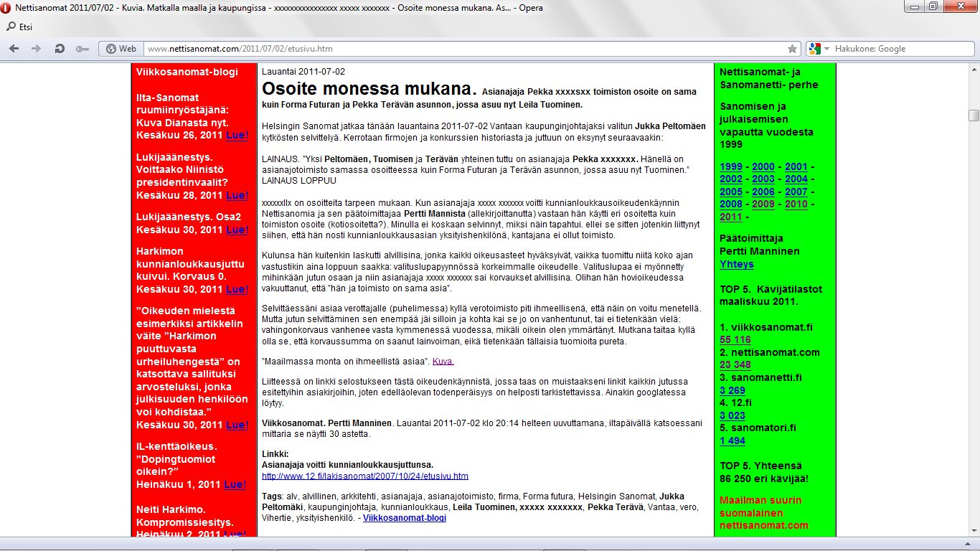This screenshot has width=980, height=551.
Task: Click the Forward navigation arrow
Action: (36, 49)
